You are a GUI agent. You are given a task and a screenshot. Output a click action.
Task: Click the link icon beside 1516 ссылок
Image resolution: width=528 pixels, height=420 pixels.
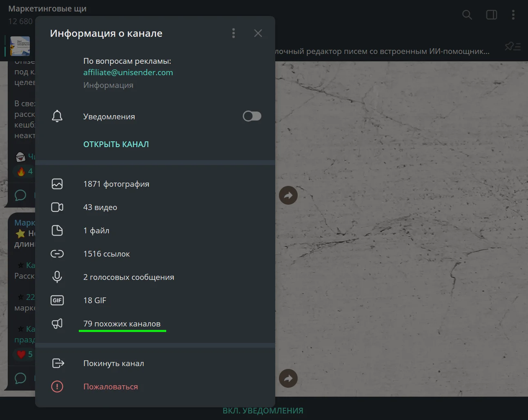57,254
